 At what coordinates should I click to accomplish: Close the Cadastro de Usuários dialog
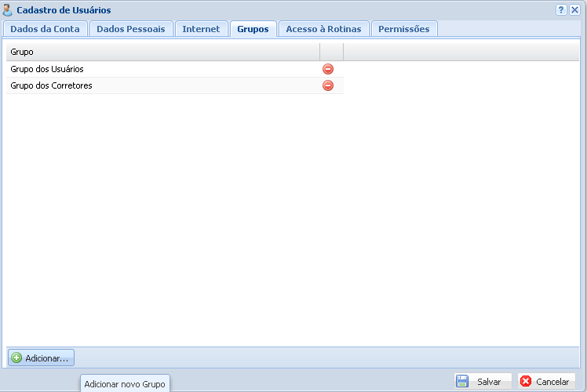[x=574, y=10]
